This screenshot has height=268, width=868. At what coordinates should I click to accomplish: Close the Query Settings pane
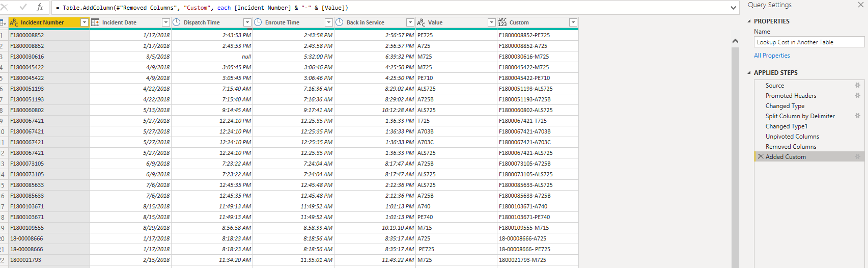click(x=860, y=5)
